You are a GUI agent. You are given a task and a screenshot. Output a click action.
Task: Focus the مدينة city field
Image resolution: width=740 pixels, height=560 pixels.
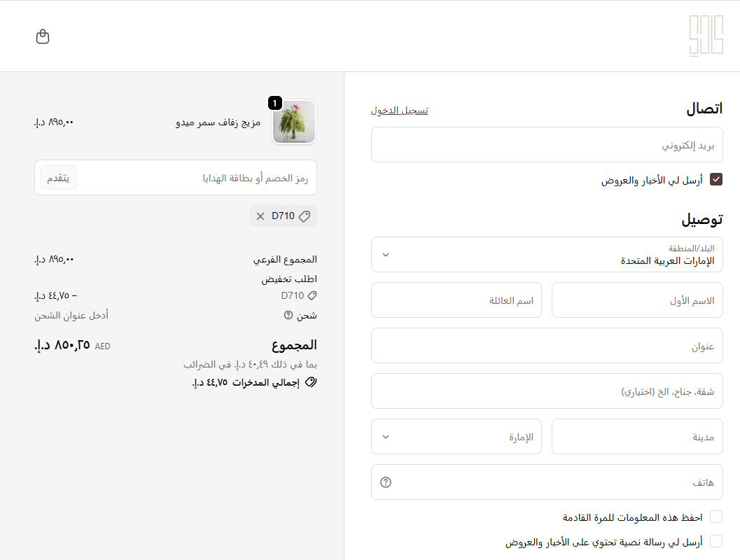[x=637, y=437]
